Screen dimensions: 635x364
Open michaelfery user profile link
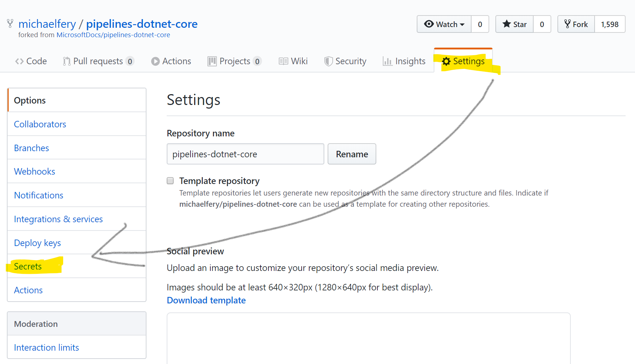pyautogui.click(x=47, y=24)
